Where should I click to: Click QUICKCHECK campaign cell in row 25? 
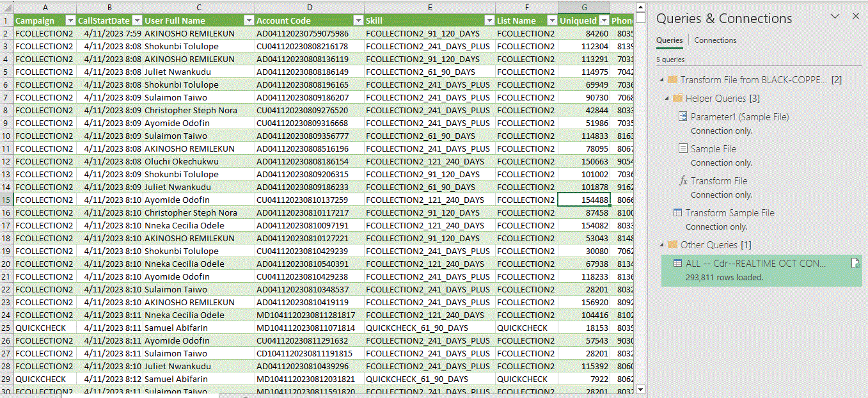coord(45,328)
